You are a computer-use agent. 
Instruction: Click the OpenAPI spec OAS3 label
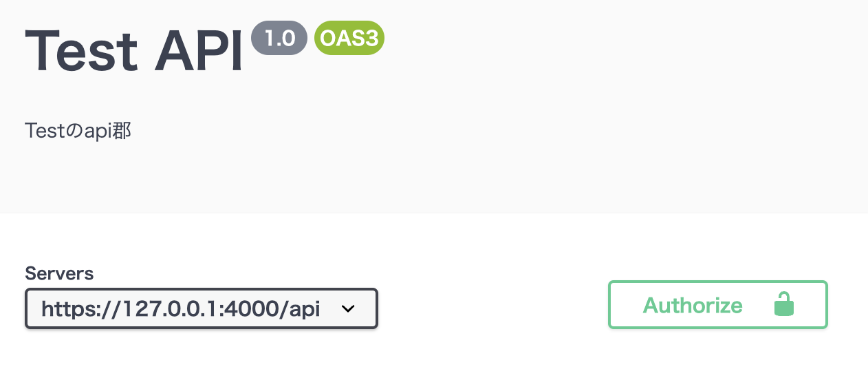[x=349, y=38]
